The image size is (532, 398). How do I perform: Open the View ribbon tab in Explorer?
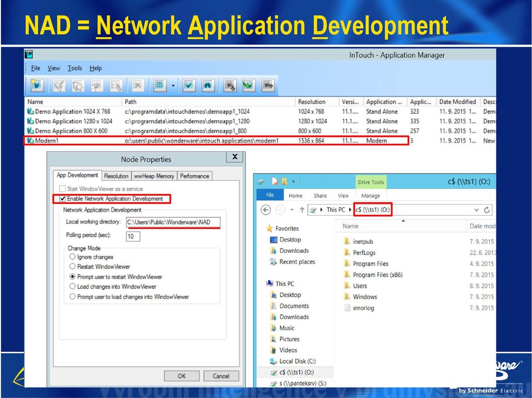[x=343, y=196]
